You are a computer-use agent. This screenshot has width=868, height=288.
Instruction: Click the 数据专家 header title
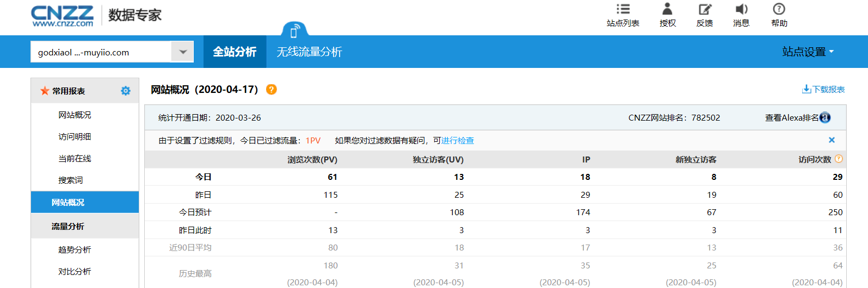pyautogui.click(x=135, y=15)
